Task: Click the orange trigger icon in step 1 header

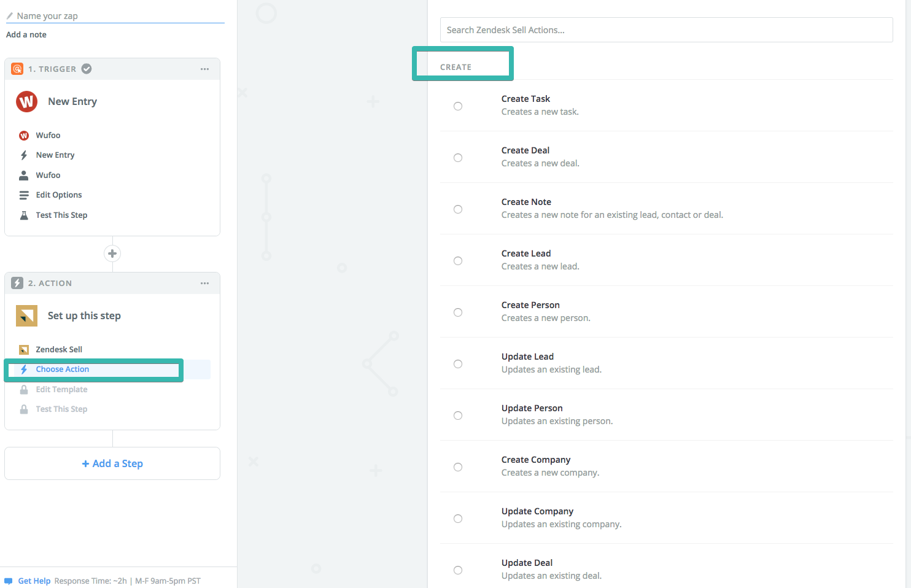Action: 17,69
